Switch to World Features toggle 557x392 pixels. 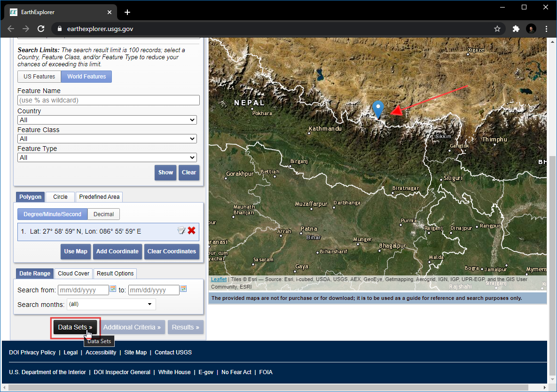[86, 77]
